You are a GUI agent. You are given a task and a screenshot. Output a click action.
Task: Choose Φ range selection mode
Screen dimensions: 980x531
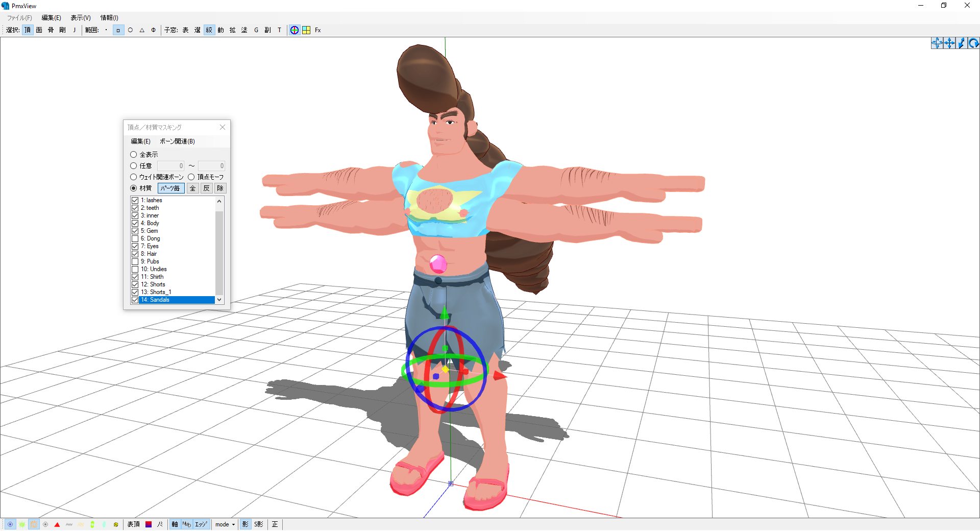click(x=154, y=30)
